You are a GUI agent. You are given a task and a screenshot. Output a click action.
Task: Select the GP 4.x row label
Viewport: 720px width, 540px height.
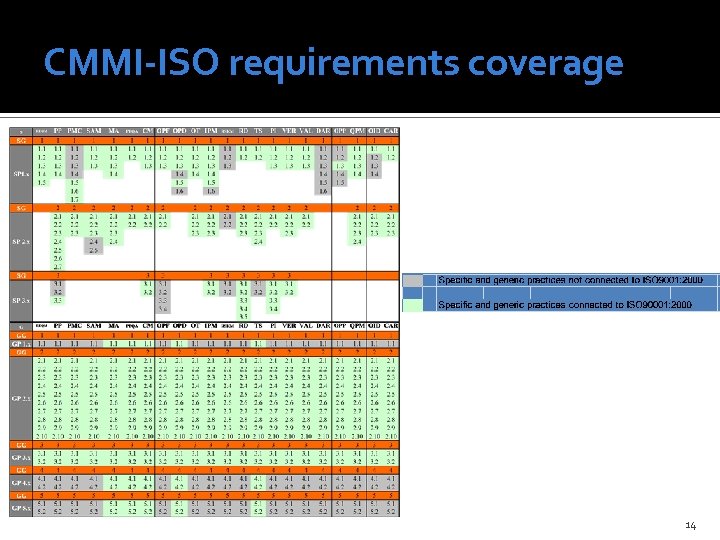[x=21, y=483]
